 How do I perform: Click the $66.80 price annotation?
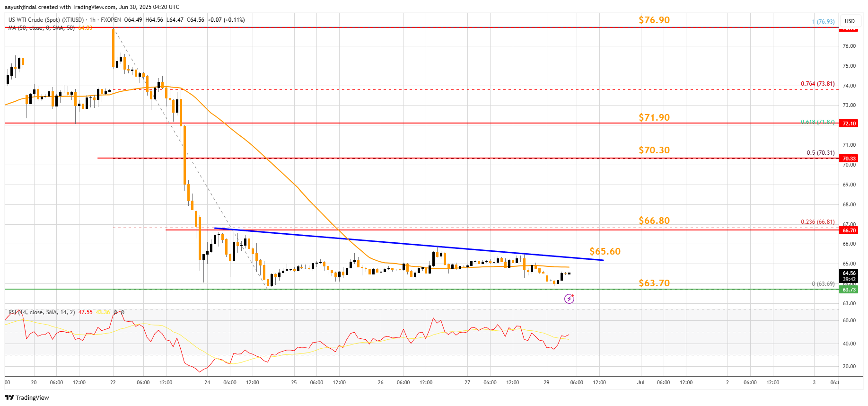point(654,221)
